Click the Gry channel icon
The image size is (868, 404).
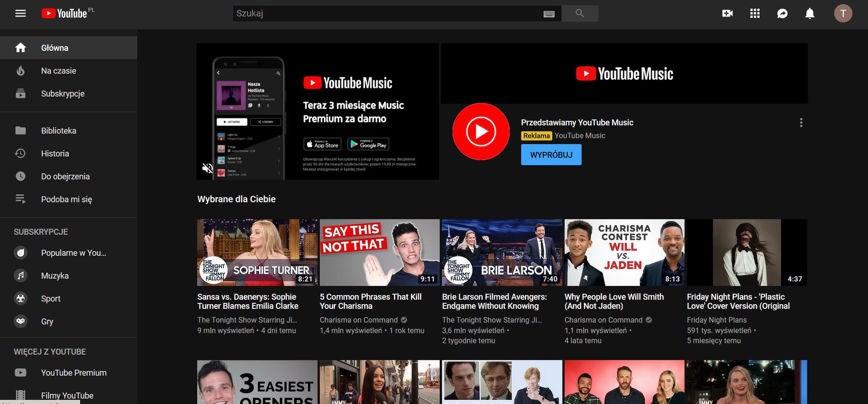[21, 321]
